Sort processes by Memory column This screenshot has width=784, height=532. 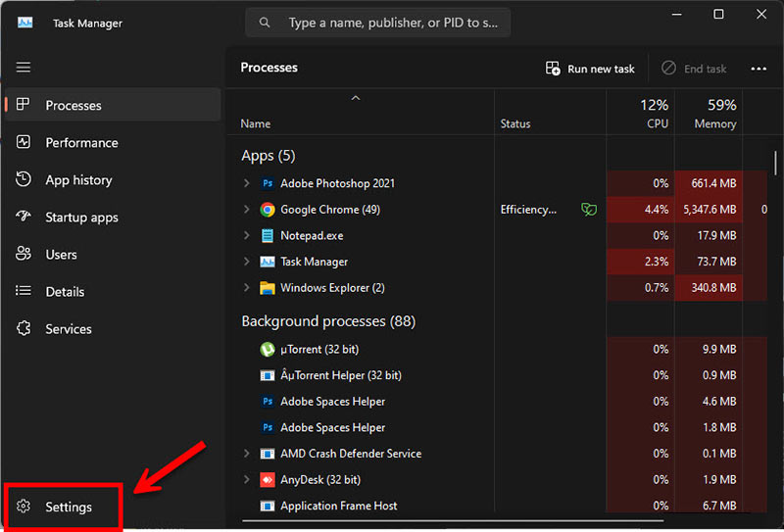(709, 113)
